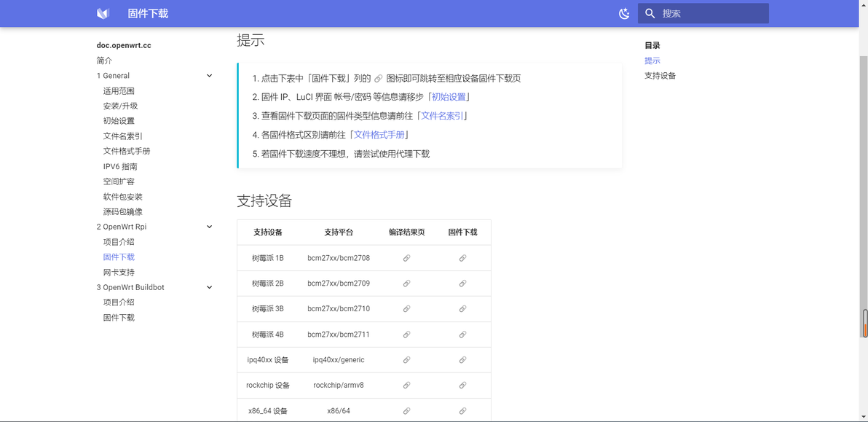Click doc.openwrt.cc sidebar title
The image size is (868, 422).
pyautogui.click(x=124, y=45)
